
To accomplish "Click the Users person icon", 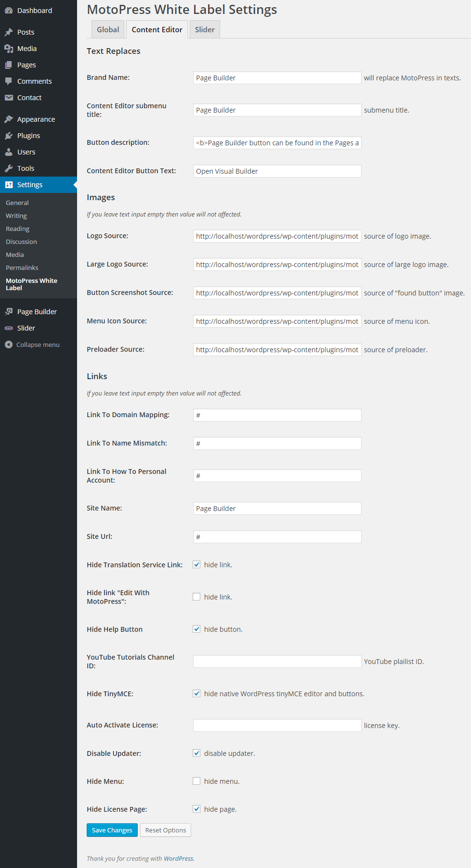I will click(9, 152).
